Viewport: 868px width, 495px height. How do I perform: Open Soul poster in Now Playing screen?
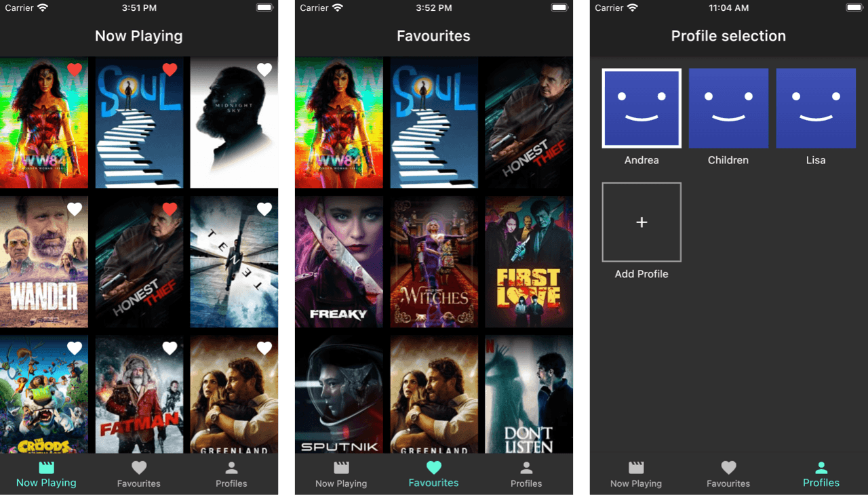tap(139, 123)
